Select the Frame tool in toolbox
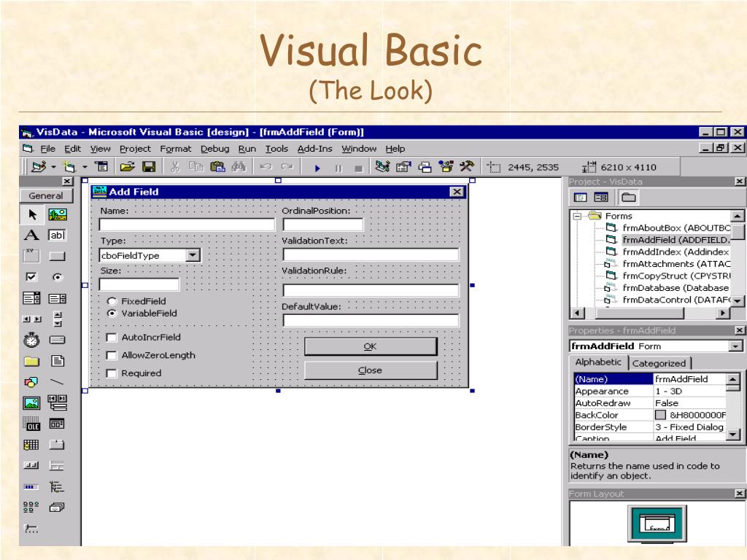This screenshot has width=747, height=560. pos(31,256)
